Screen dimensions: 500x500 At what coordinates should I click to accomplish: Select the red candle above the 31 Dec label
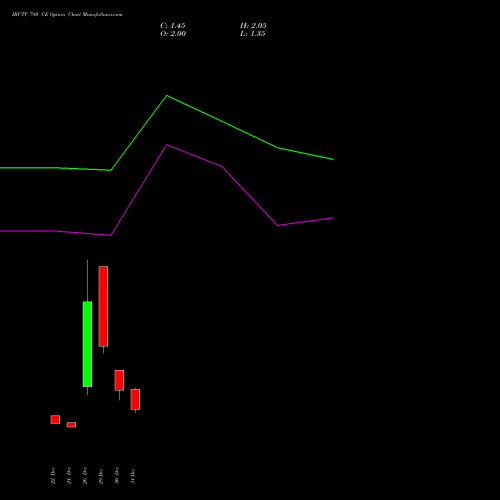pos(135,399)
